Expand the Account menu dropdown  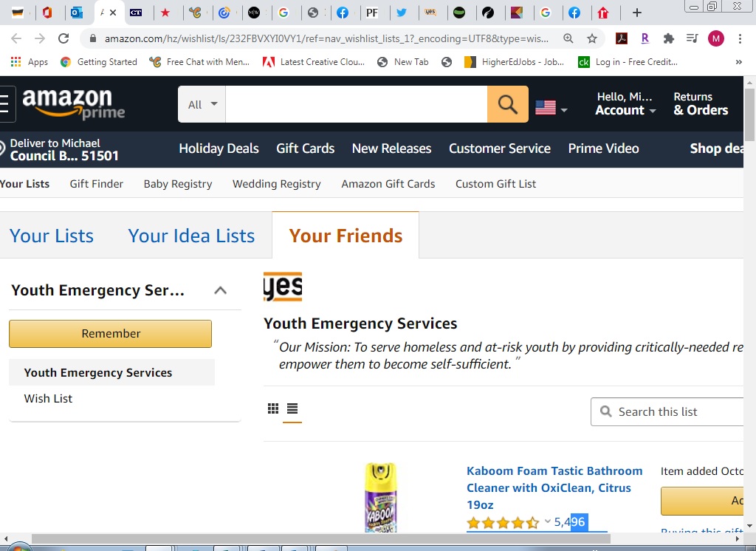pyautogui.click(x=625, y=103)
